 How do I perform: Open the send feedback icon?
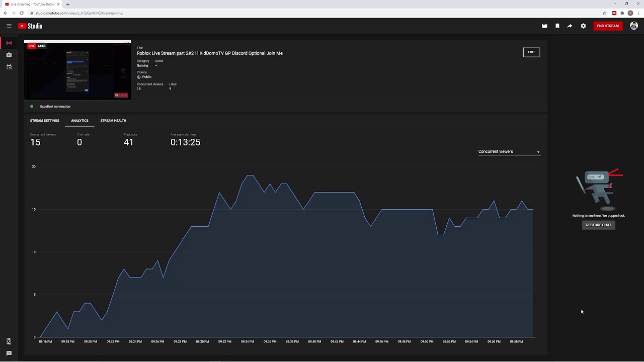tap(9, 353)
